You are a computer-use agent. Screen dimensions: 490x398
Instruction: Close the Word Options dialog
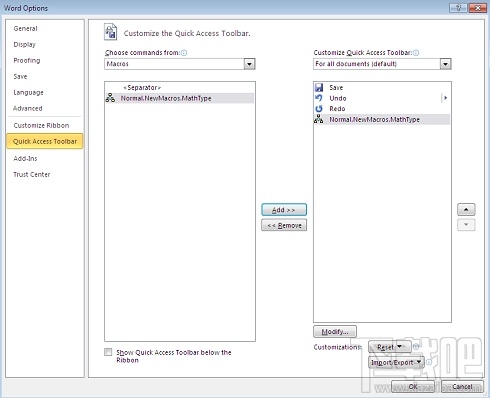[x=478, y=8]
